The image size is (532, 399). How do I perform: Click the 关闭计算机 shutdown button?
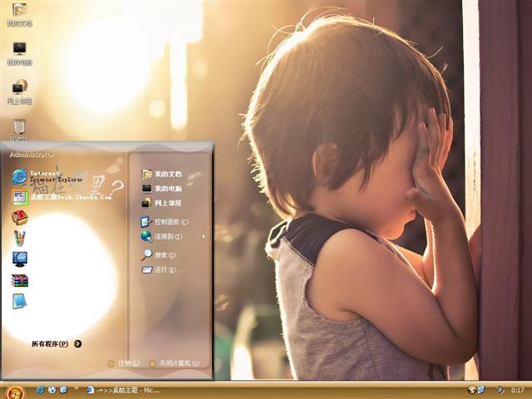click(175, 363)
